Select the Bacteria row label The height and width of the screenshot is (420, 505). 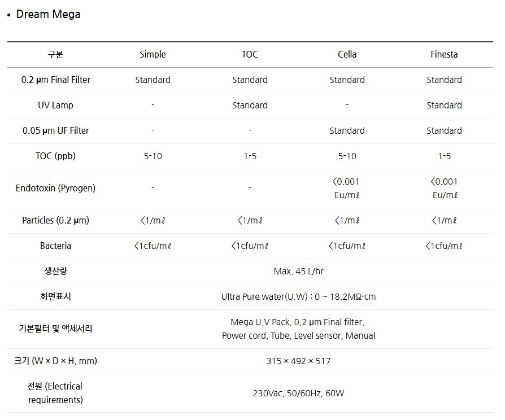tap(55, 246)
